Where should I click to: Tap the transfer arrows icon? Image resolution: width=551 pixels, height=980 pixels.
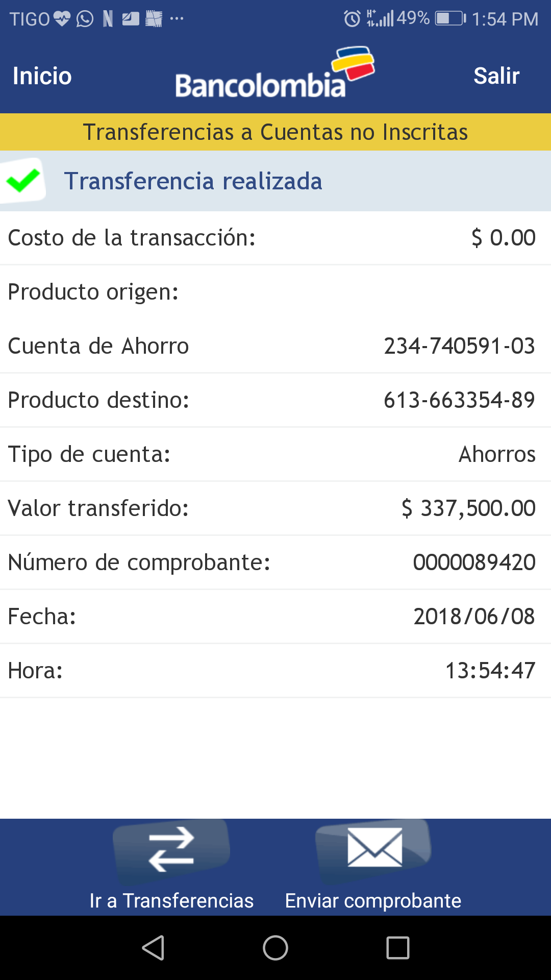pos(171,849)
